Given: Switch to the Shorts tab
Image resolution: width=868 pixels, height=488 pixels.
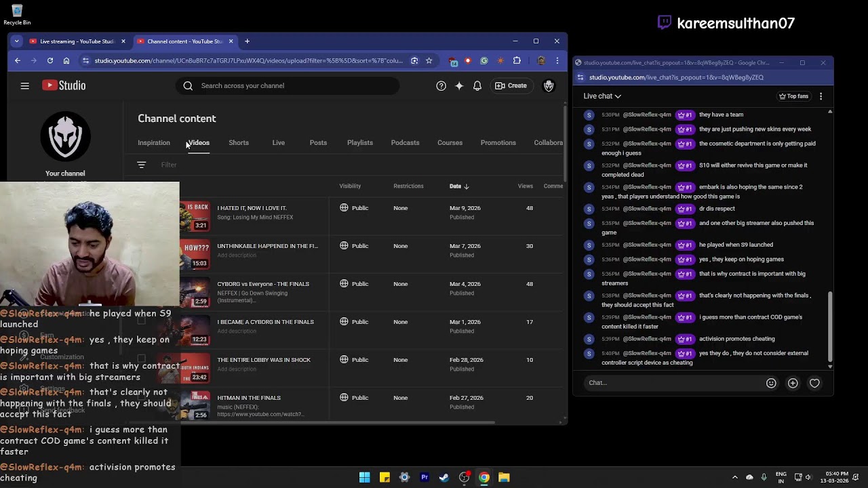Looking at the screenshot, I should tap(239, 142).
